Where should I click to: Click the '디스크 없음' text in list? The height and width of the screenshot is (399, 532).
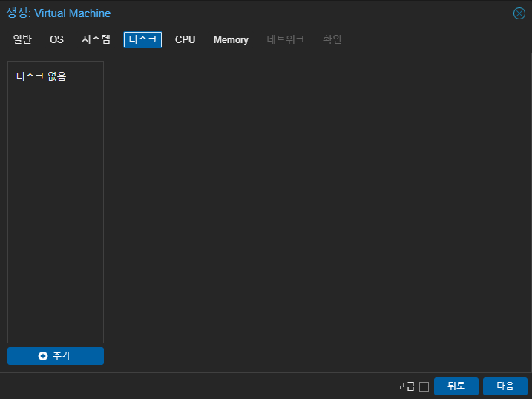click(41, 76)
